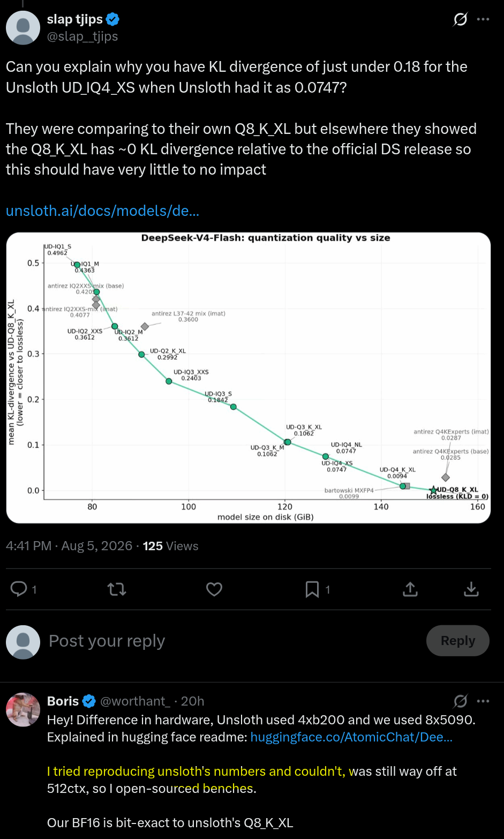
Task: Bookmark this post
Action: coord(312,589)
